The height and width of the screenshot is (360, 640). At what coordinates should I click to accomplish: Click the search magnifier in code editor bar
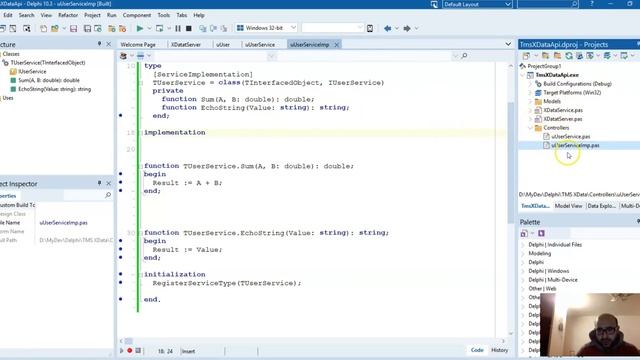click(464, 56)
